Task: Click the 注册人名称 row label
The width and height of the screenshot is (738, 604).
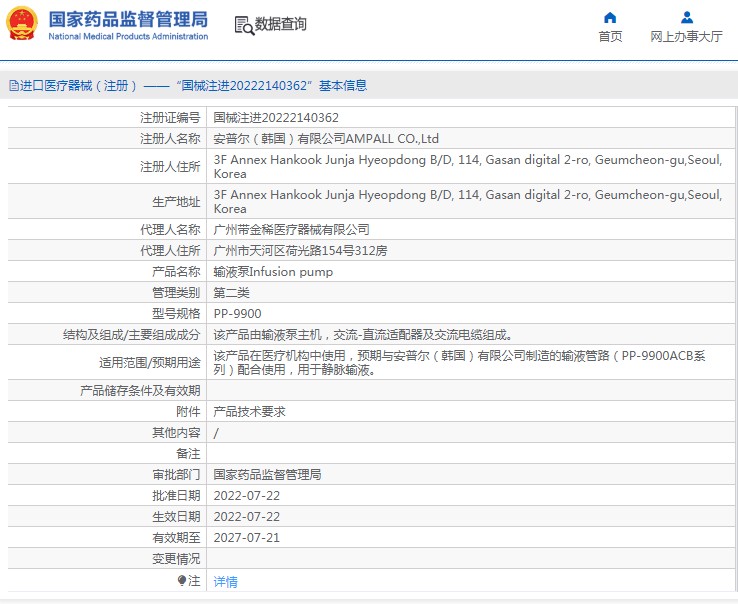Action: pyautogui.click(x=170, y=138)
